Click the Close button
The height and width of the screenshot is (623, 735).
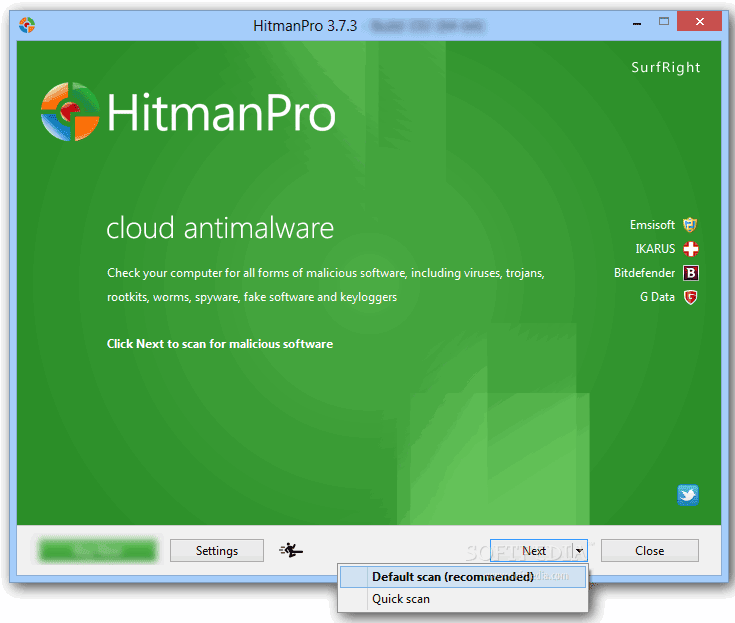(x=650, y=550)
